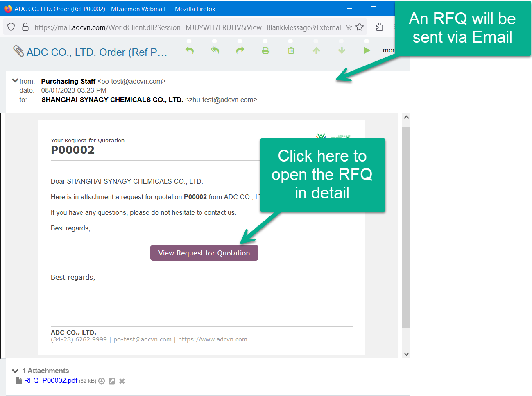The image size is (532, 396).
Task: Click the message subject title
Action: (97, 52)
